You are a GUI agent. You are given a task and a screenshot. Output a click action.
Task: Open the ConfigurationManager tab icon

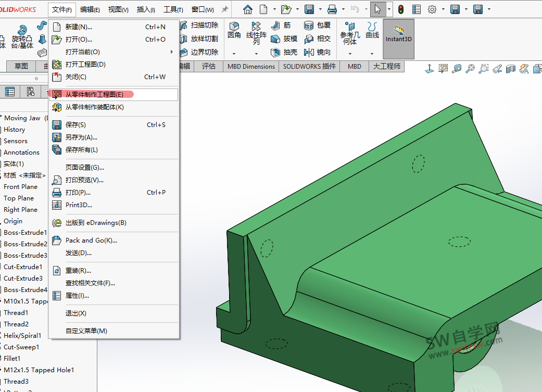click(30, 92)
